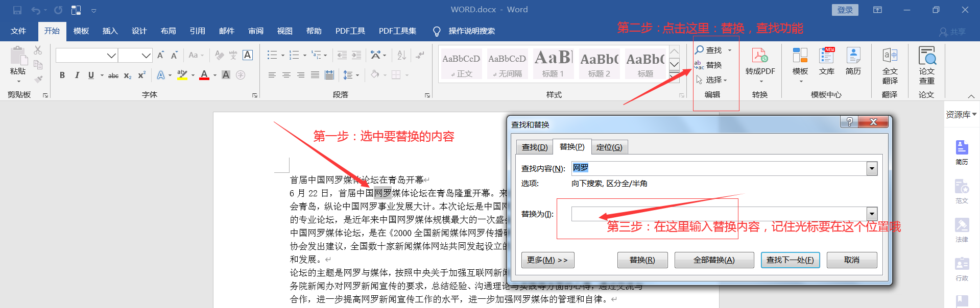Apply yellow text highlight color

coord(182,75)
